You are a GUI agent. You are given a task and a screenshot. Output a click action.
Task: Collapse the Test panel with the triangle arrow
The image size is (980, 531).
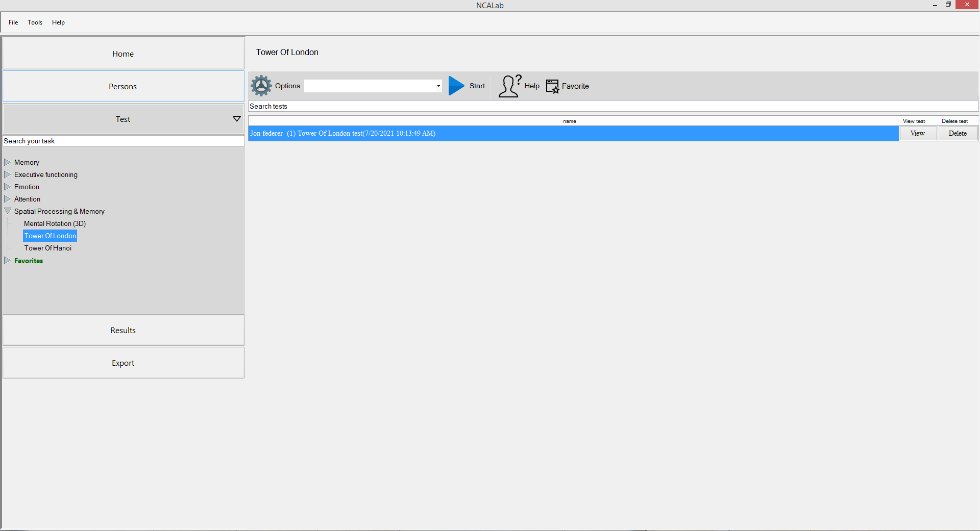point(236,119)
